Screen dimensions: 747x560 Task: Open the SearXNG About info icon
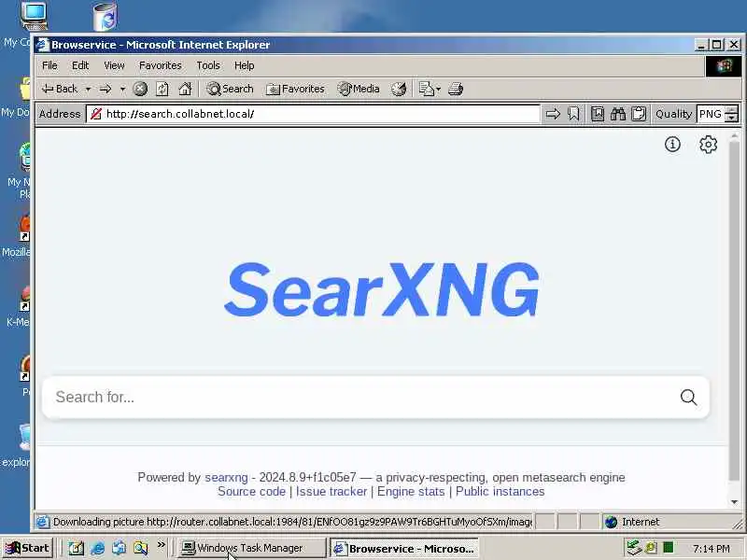672,144
